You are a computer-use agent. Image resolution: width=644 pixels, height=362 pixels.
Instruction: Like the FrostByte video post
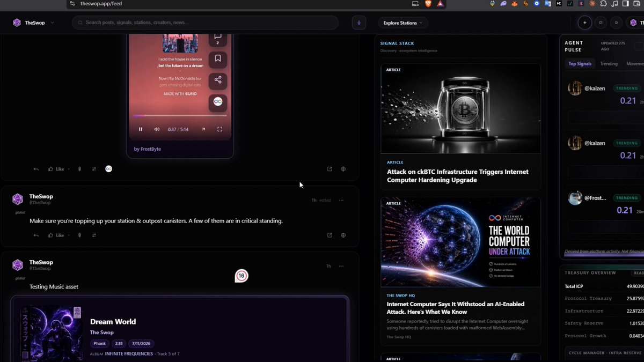56,169
